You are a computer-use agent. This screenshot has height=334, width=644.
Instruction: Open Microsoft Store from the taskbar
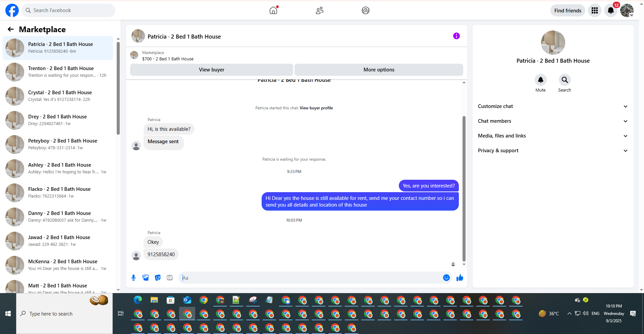coord(171,300)
